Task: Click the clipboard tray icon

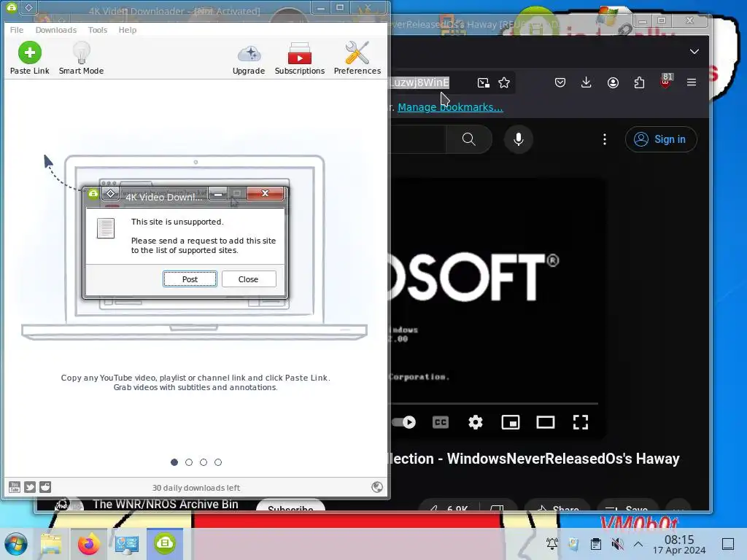Action: click(x=595, y=544)
